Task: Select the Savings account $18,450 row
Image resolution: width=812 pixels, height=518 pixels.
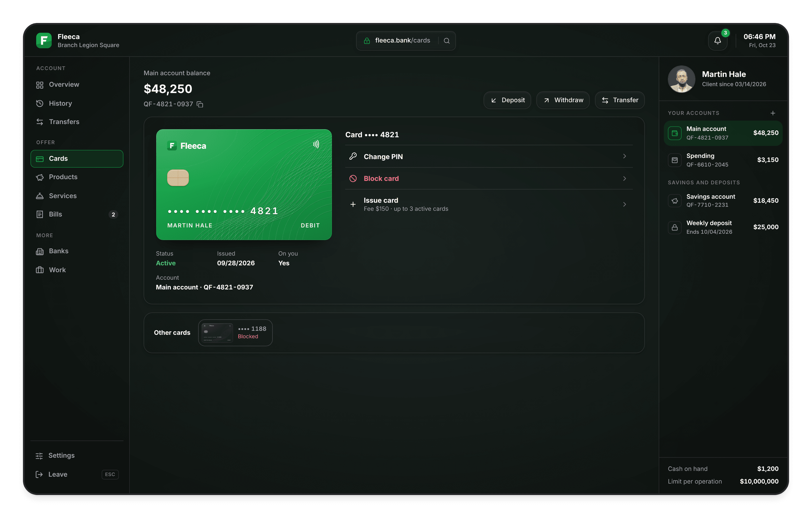Action: click(723, 201)
